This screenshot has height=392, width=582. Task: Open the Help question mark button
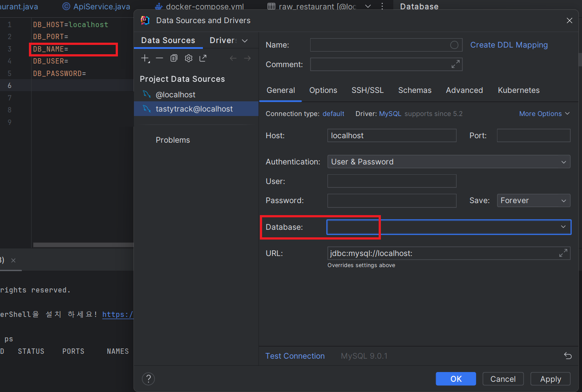pyautogui.click(x=148, y=379)
